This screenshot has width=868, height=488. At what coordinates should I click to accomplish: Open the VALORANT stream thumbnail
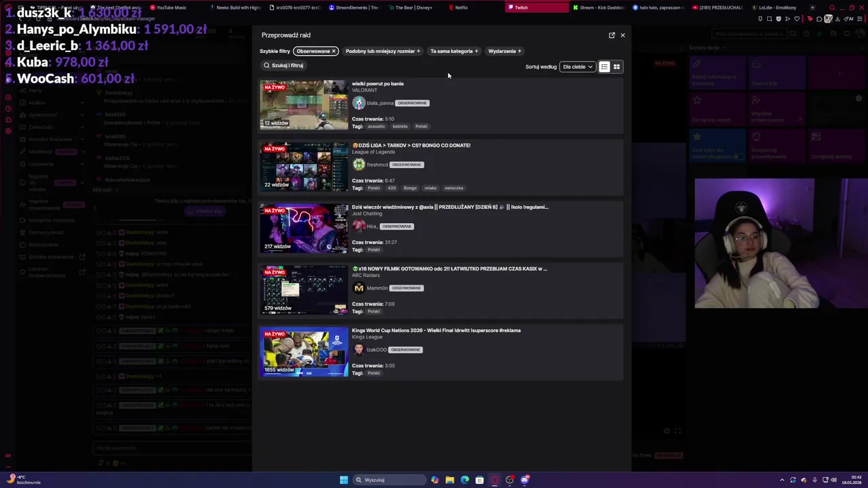(304, 105)
